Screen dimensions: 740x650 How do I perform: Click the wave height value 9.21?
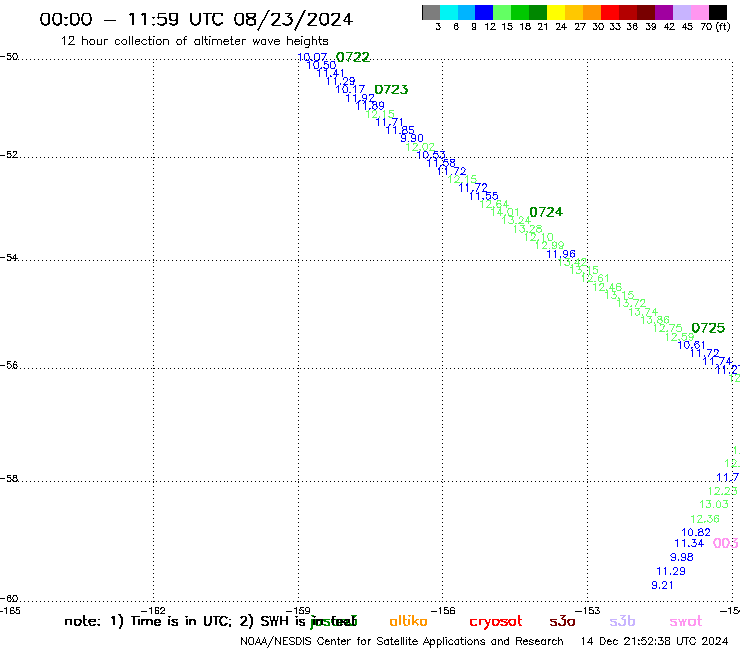click(662, 585)
